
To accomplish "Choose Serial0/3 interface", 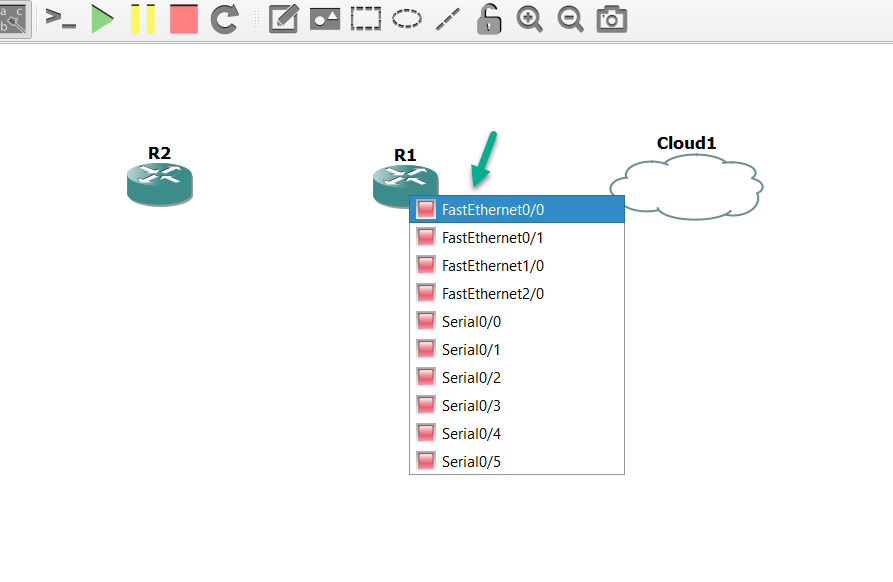I will 517,405.
